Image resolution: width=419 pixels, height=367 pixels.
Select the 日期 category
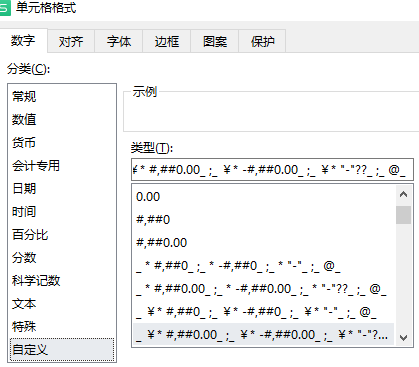(62, 188)
